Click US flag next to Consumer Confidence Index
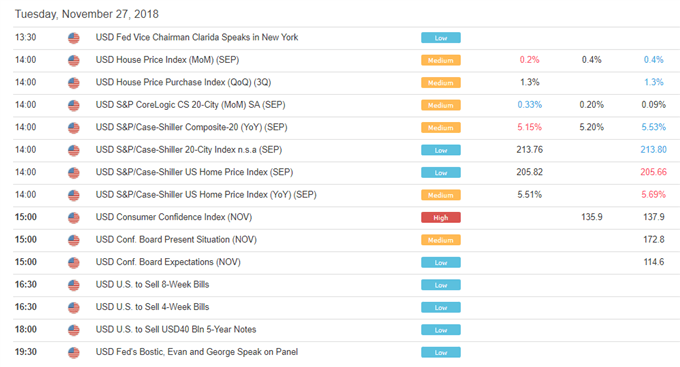This screenshot has width=680, height=367. click(x=74, y=218)
